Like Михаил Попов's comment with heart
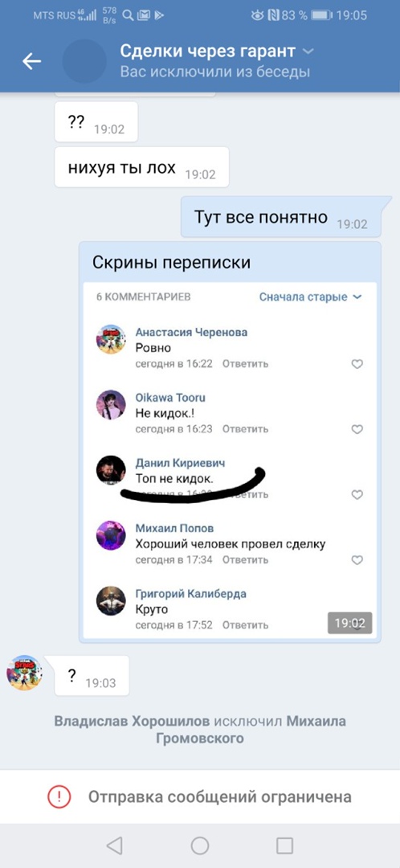This screenshot has width=400, height=868. coord(357,560)
